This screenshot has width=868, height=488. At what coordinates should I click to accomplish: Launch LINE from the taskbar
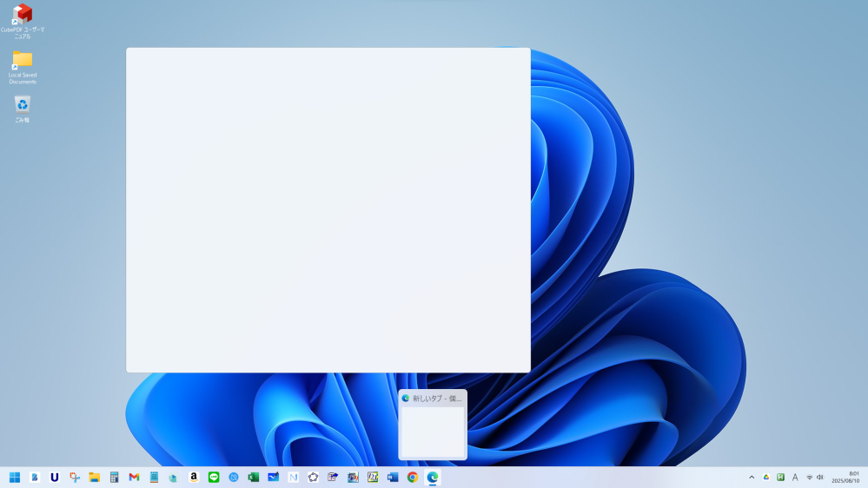coord(214,477)
